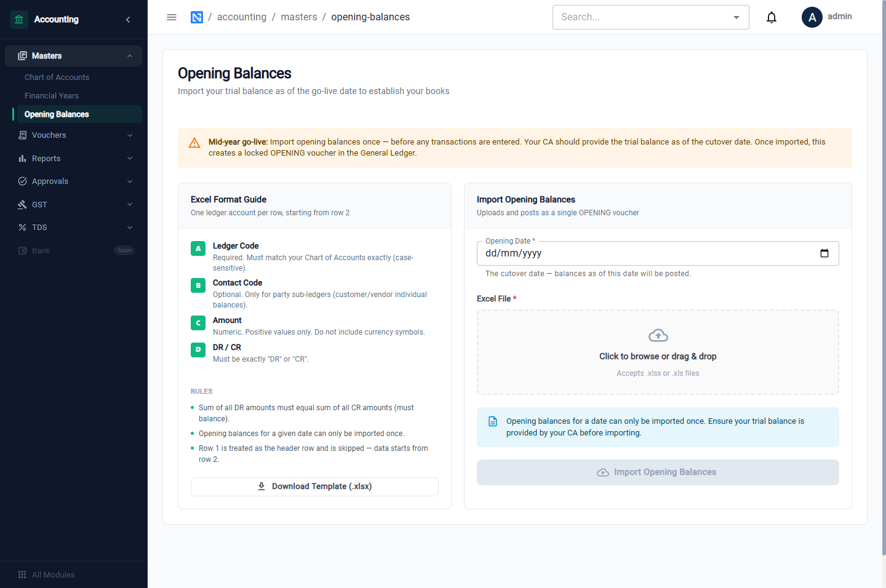Click the Reports bar chart icon
The image size is (886, 588).
tap(23, 159)
